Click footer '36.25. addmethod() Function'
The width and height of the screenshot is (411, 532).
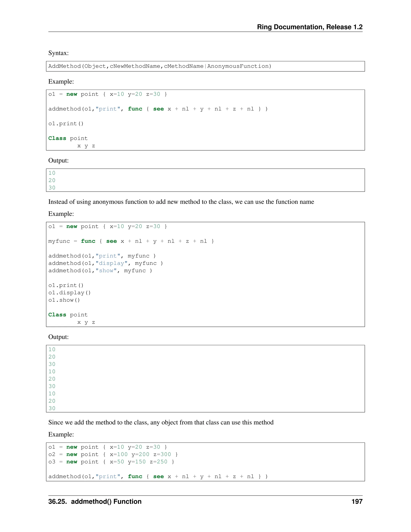coord(95,501)
